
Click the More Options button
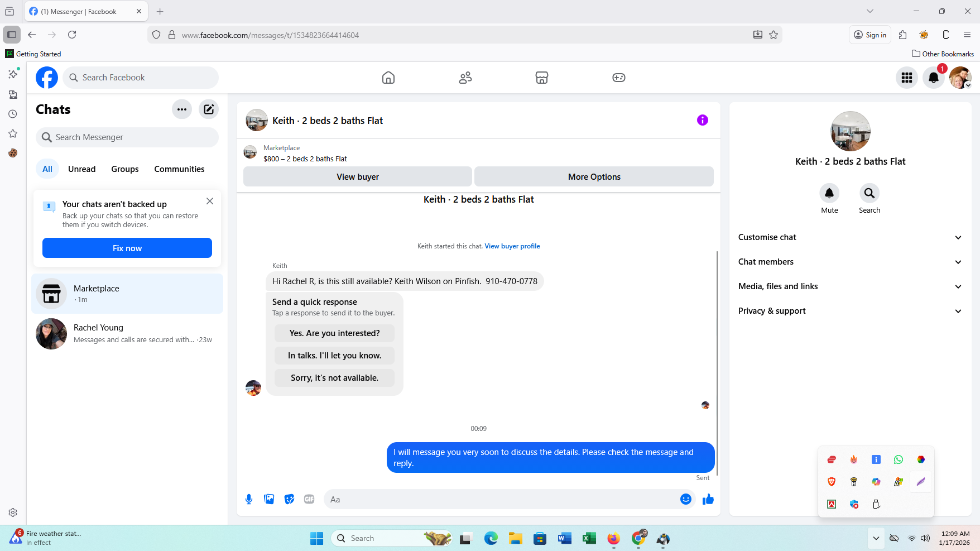594,176
